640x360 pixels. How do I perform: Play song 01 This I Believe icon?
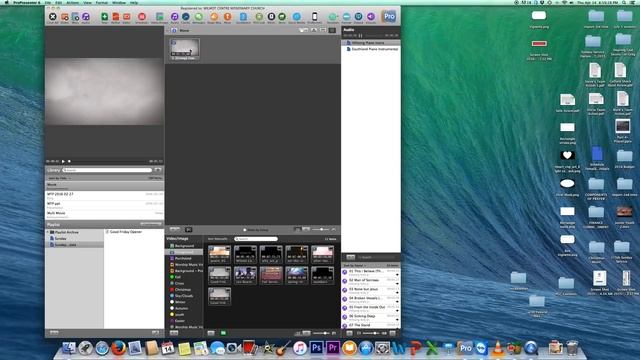(345, 272)
